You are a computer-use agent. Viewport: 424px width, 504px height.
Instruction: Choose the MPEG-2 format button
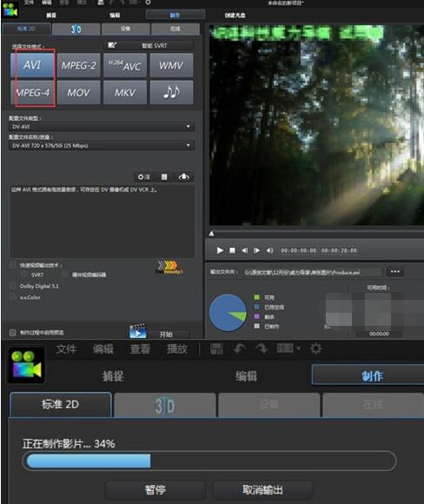click(x=79, y=65)
